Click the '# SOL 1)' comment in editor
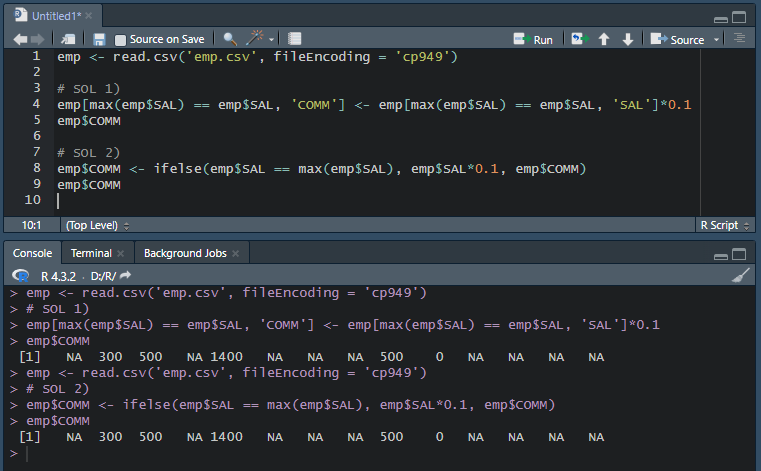 click(88, 89)
